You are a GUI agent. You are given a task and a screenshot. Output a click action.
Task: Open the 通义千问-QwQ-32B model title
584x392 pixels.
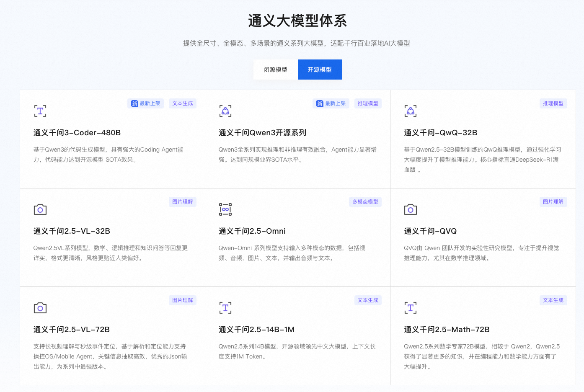pos(440,133)
